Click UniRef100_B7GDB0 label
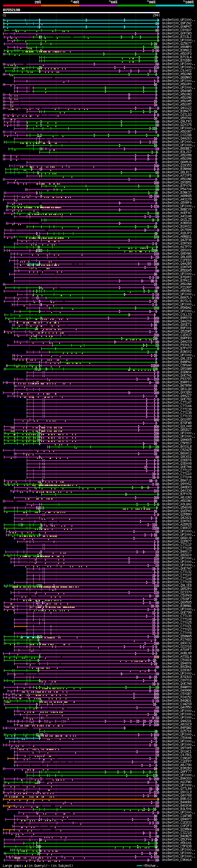The height and width of the screenshot is (868, 197). 177,60
